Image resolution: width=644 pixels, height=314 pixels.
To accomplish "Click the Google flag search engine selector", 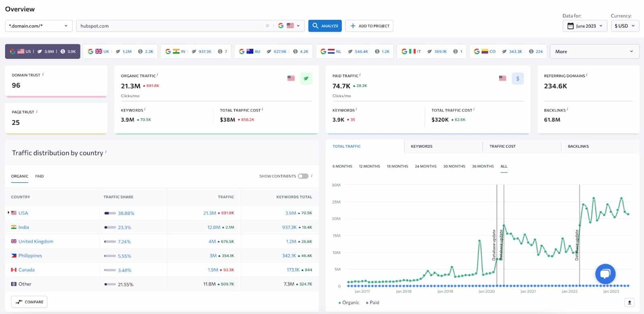I will (x=289, y=26).
